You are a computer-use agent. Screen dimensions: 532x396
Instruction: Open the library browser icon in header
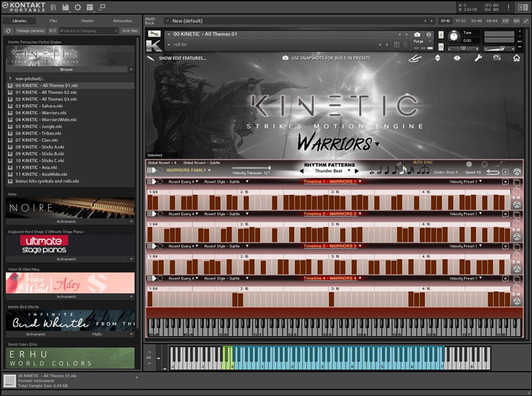[53, 7]
